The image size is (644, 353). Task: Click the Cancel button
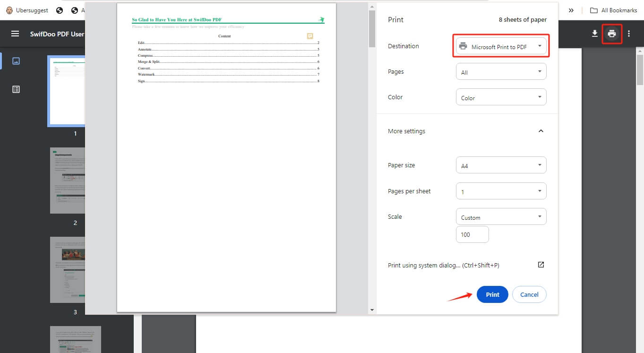(x=529, y=294)
